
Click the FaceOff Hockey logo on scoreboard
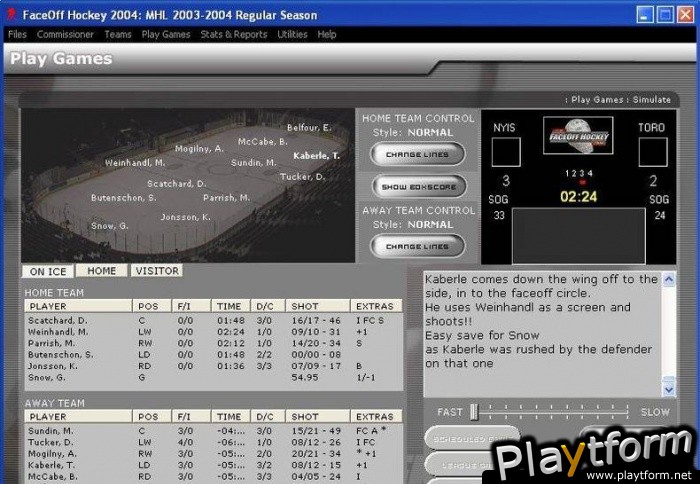click(x=578, y=135)
